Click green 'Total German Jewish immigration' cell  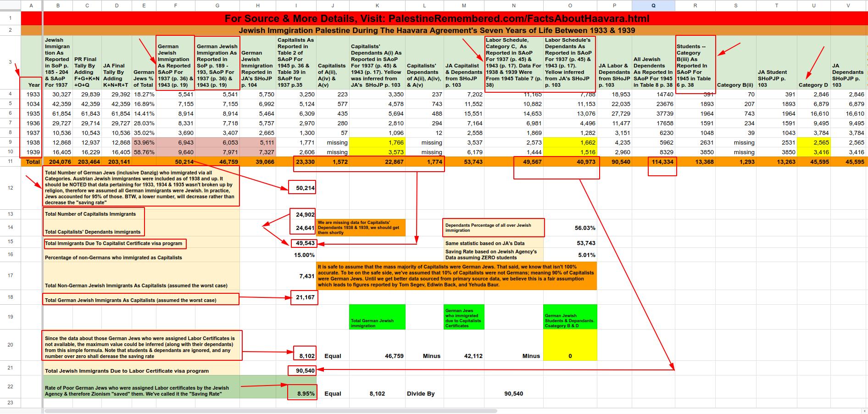[x=377, y=317]
